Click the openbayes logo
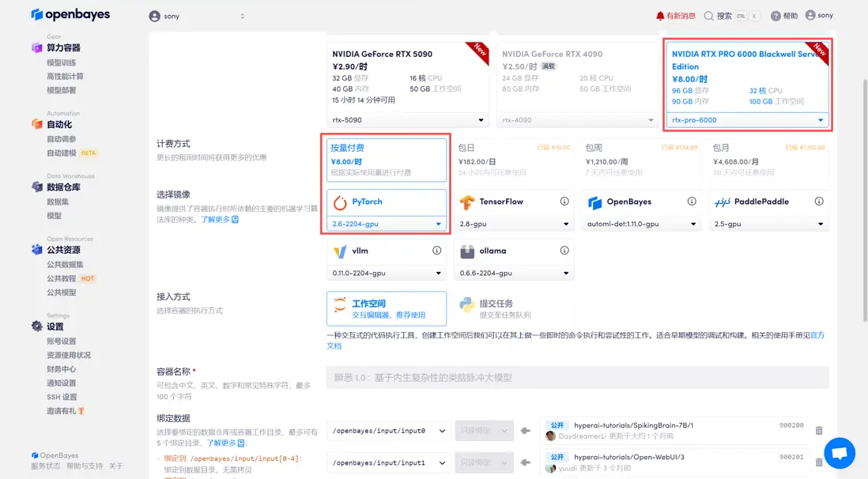The width and height of the screenshot is (868, 479). [70, 14]
